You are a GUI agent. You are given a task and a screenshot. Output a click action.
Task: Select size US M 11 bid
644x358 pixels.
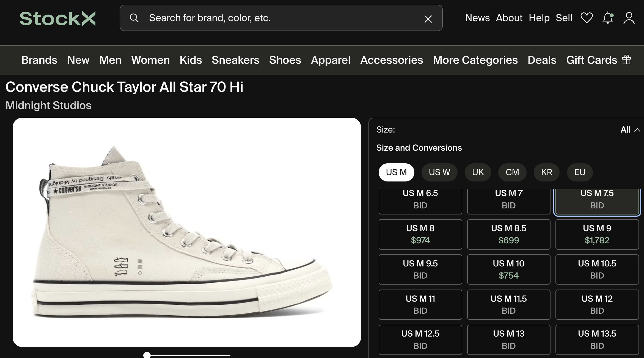[420, 305]
